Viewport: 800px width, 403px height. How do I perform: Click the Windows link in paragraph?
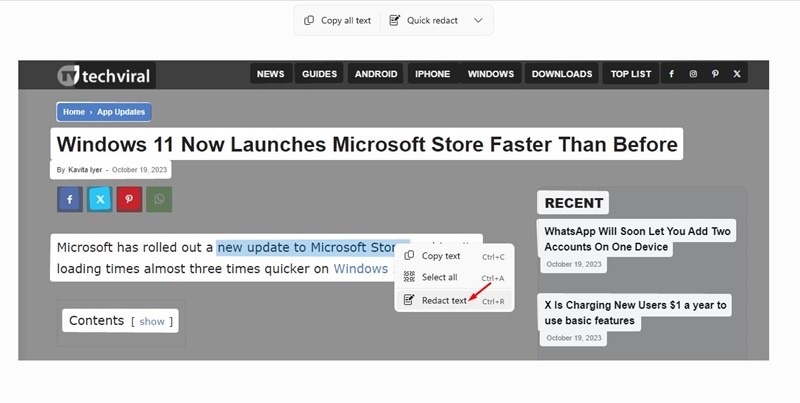click(361, 269)
